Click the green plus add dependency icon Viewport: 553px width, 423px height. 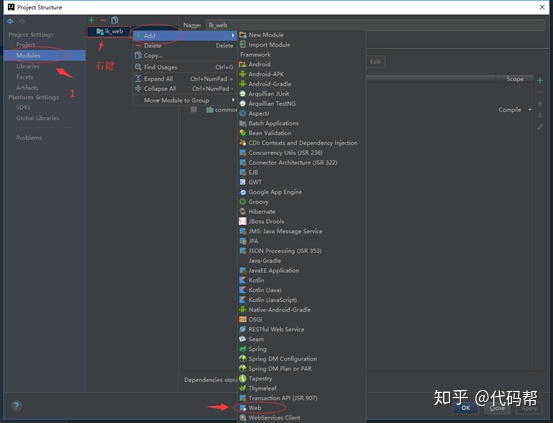pos(540,80)
